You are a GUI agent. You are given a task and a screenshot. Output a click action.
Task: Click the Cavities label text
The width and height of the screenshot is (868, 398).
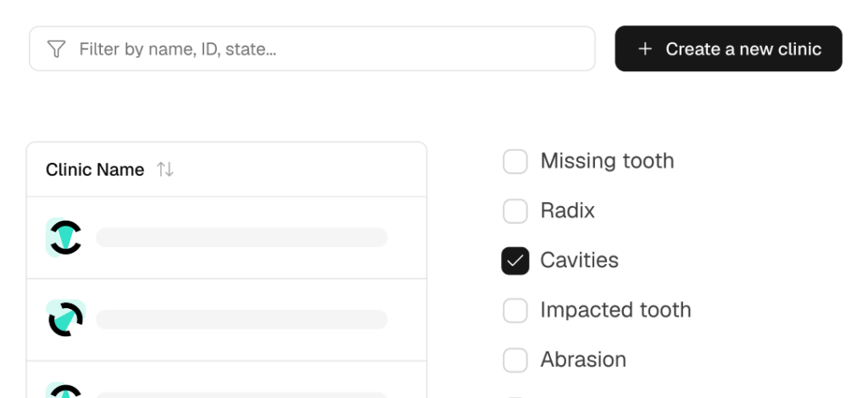579,261
